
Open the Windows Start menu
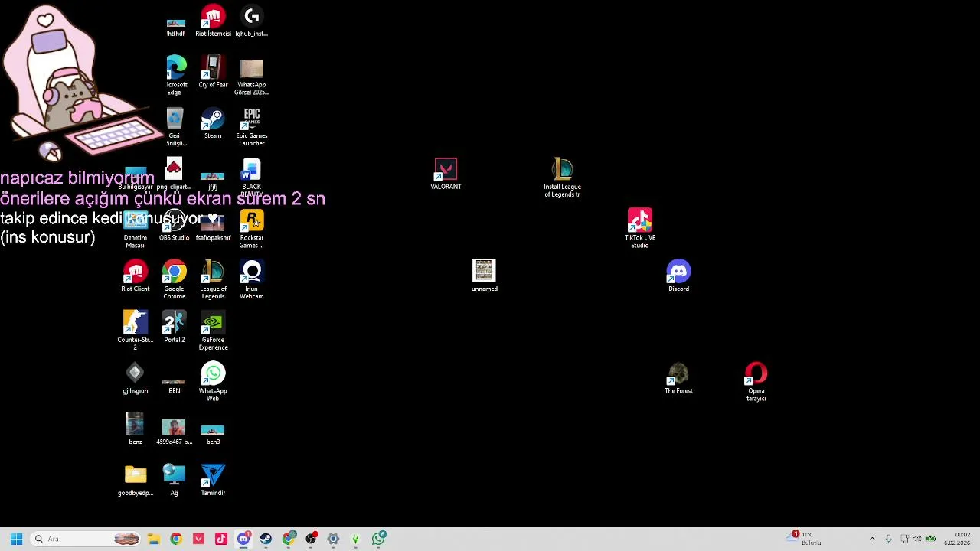(16, 539)
